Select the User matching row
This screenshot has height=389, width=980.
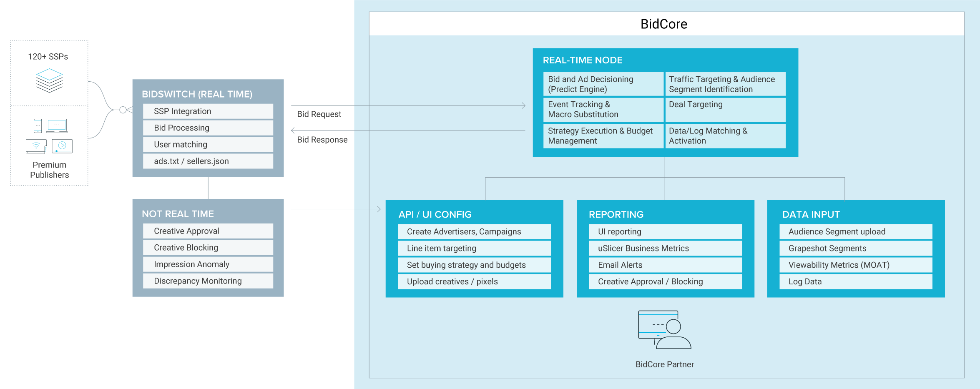pyautogui.click(x=208, y=145)
